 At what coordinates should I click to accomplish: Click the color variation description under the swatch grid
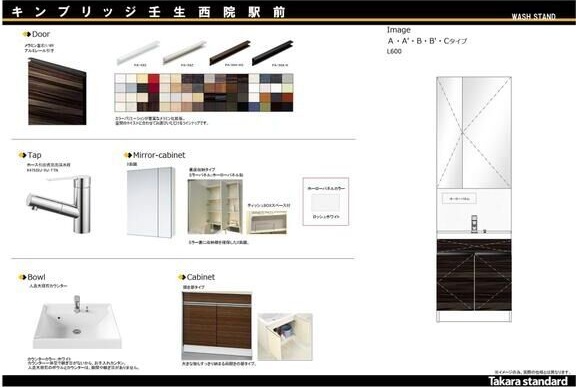(162, 121)
